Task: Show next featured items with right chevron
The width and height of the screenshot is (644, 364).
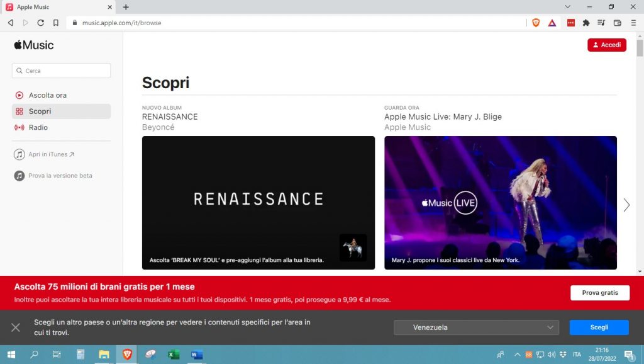Action: [626, 205]
